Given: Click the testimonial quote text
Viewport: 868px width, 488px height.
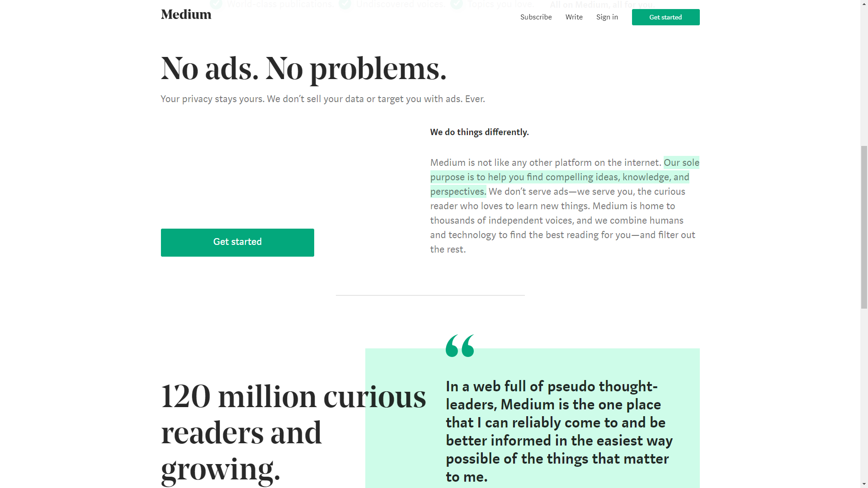Looking at the screenshot, I should 559,431.
